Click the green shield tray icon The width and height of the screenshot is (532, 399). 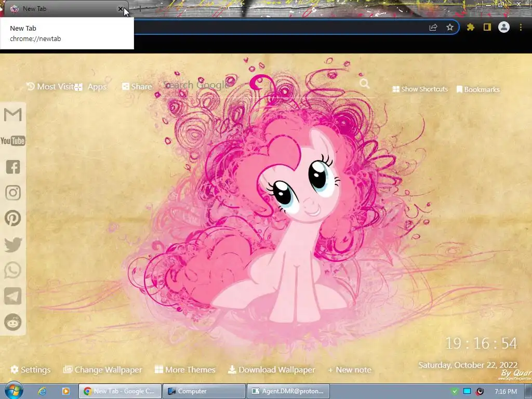(455, 392)
